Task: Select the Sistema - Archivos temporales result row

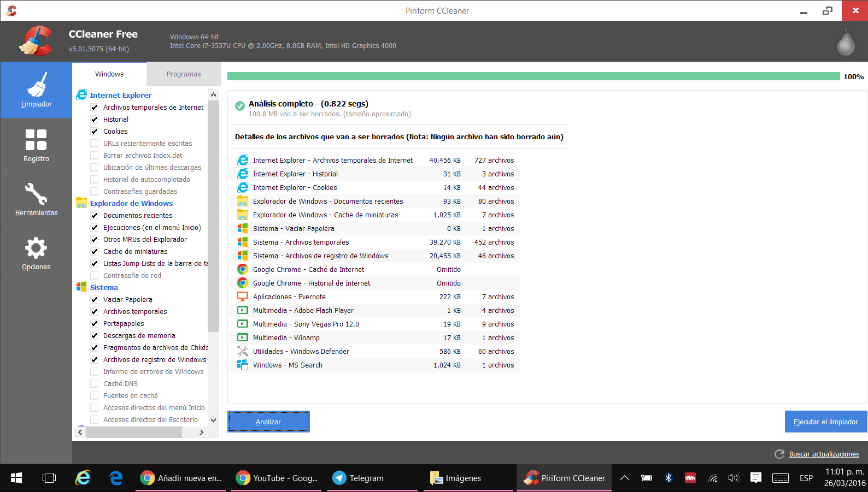Action: pyautogui.click(x=375, y=242)
